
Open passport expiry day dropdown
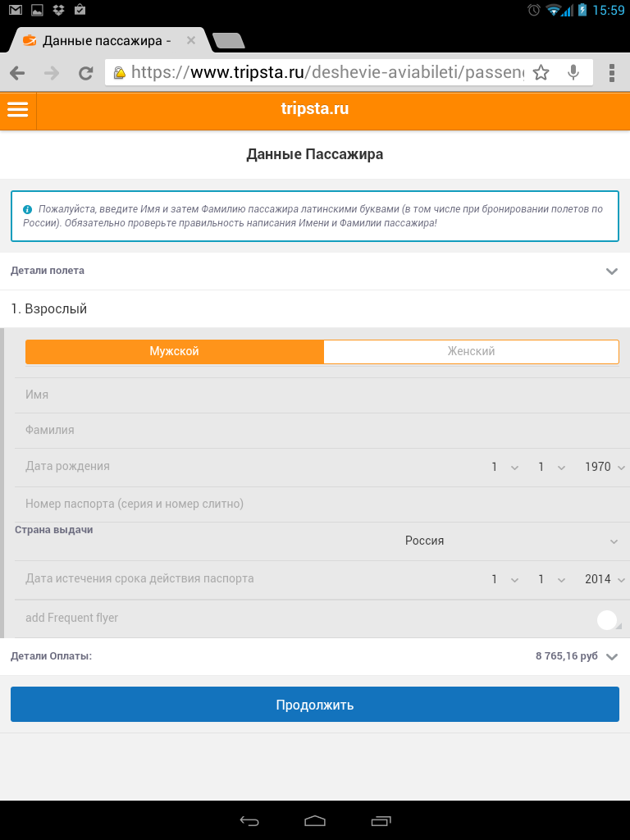point(504,579)
